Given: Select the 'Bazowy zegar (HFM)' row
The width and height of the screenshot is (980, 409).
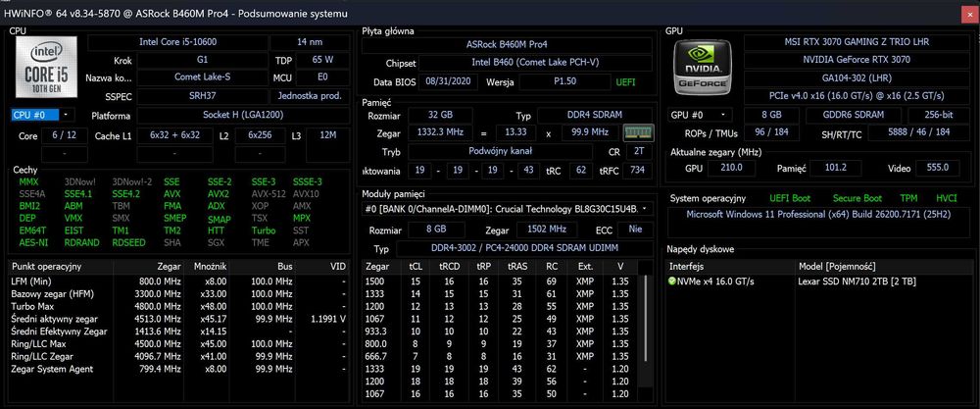Looking at the screenshot, I should [x=178, y=294].
